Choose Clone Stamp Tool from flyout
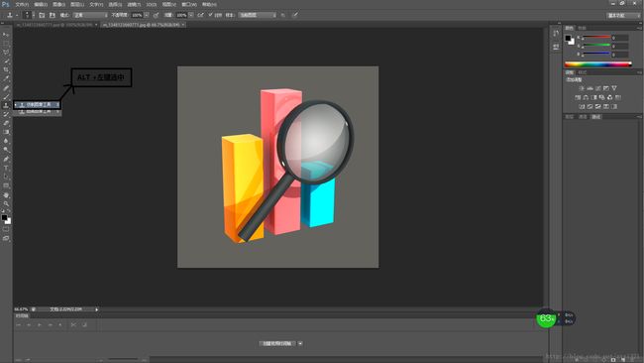 click(x=37, y=105)
